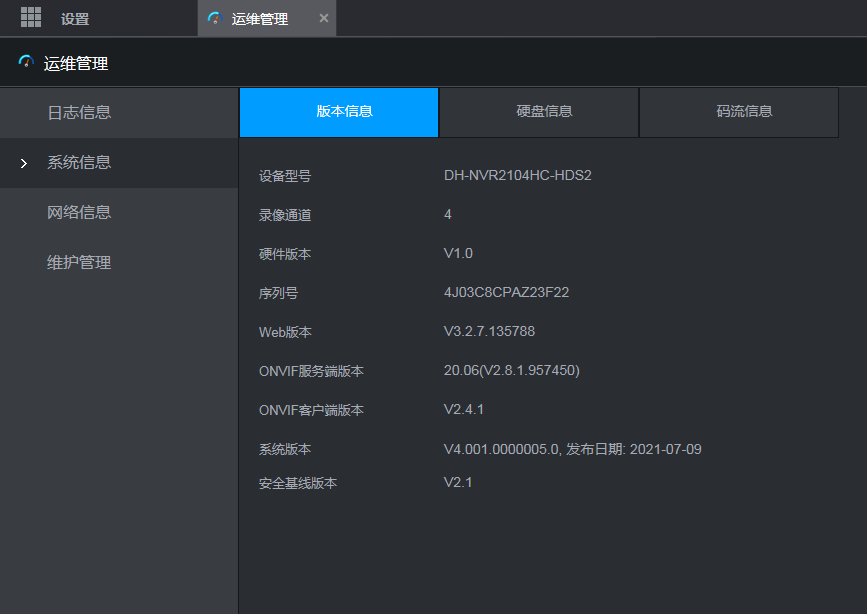Image resolution: width=867 pixels, height=614 pixels.
Task: Click the gauge icon on 运维管理 tab
Action: pos(213,19)
